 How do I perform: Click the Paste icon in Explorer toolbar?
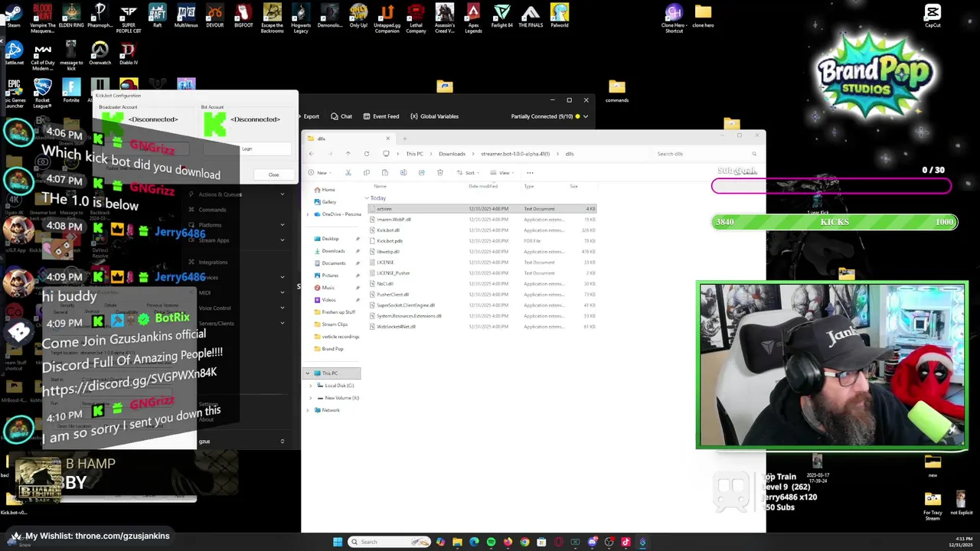(385, 173)
